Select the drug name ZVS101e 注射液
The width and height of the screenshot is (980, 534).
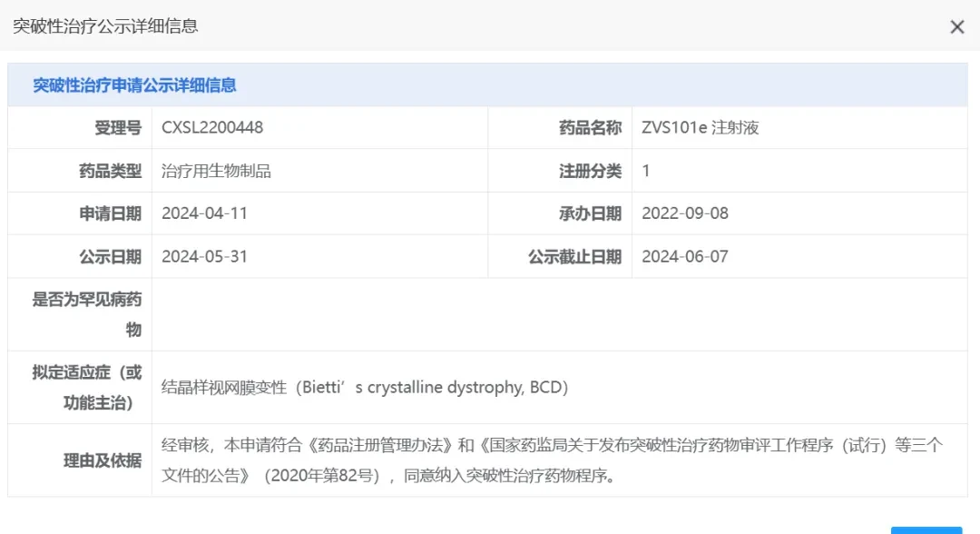(700, 127)
